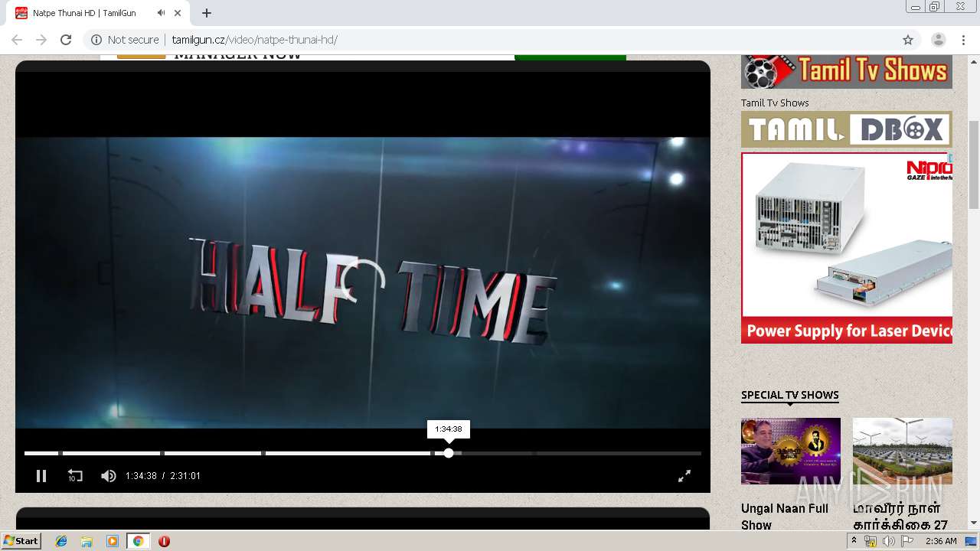Click the SPECIAL TV SHOWS heading
This screenshot has width=980, height=551.
click(x=790, y=395)
